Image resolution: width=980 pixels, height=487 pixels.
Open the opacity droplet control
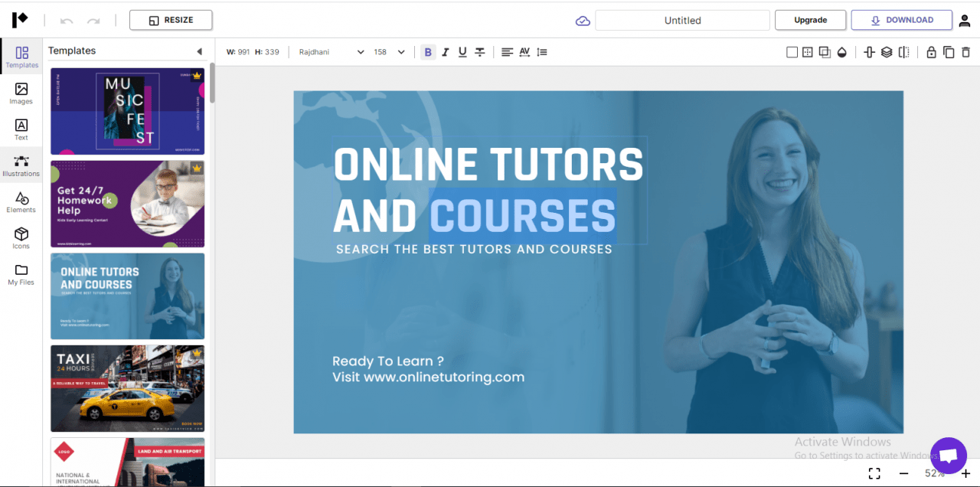842,52
